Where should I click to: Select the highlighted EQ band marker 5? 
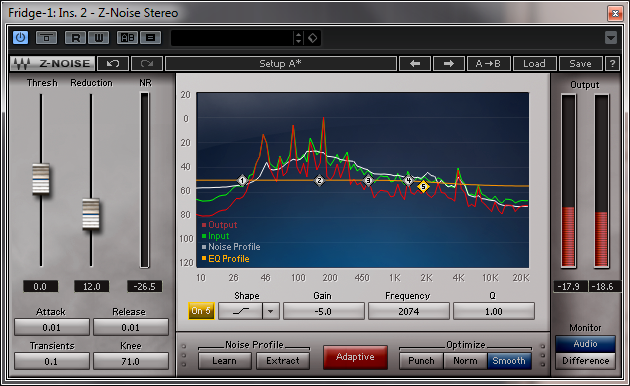pyautogui.click(x=423, y=186)
